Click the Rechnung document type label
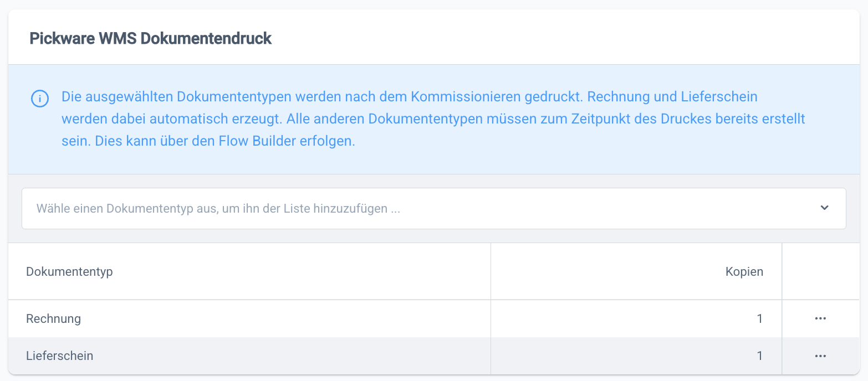The image size is (868, 381). (x=53, y=318)
